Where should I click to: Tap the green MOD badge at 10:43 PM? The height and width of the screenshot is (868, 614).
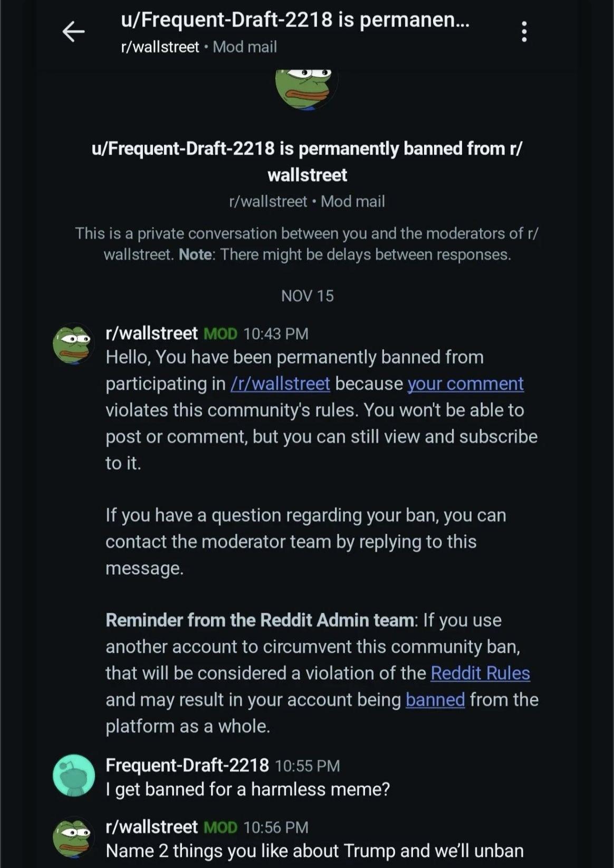coord(220,334)
